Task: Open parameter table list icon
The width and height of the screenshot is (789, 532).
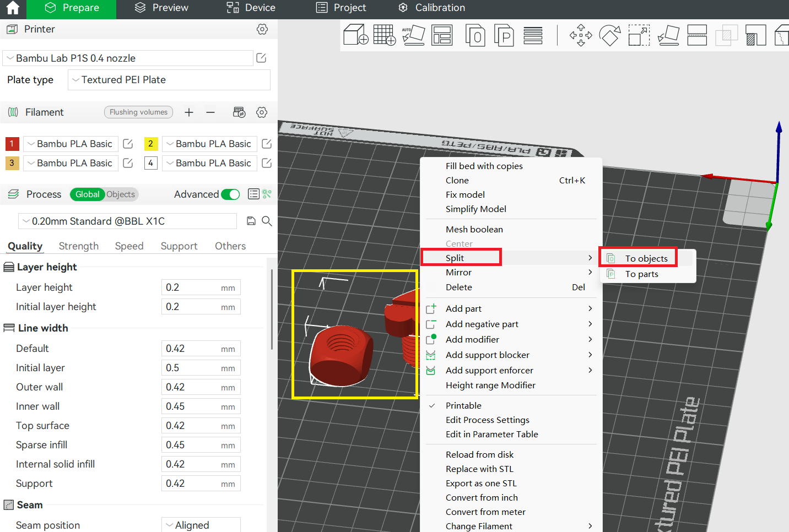Action: point(253,194)
